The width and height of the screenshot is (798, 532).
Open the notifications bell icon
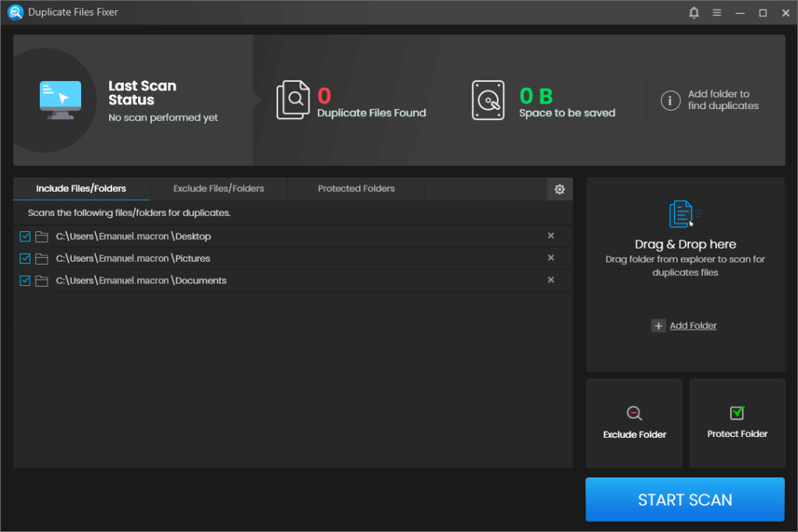tap(694, 12)
